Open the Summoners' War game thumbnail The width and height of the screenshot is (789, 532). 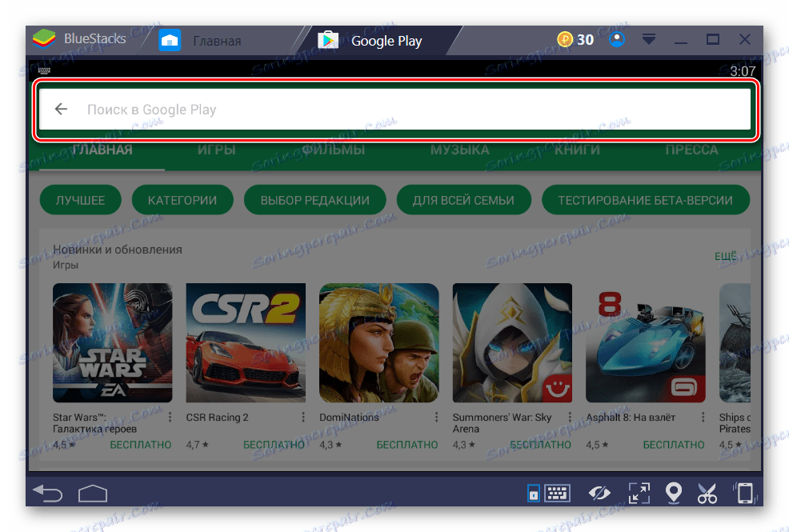(x=512, y=342)
